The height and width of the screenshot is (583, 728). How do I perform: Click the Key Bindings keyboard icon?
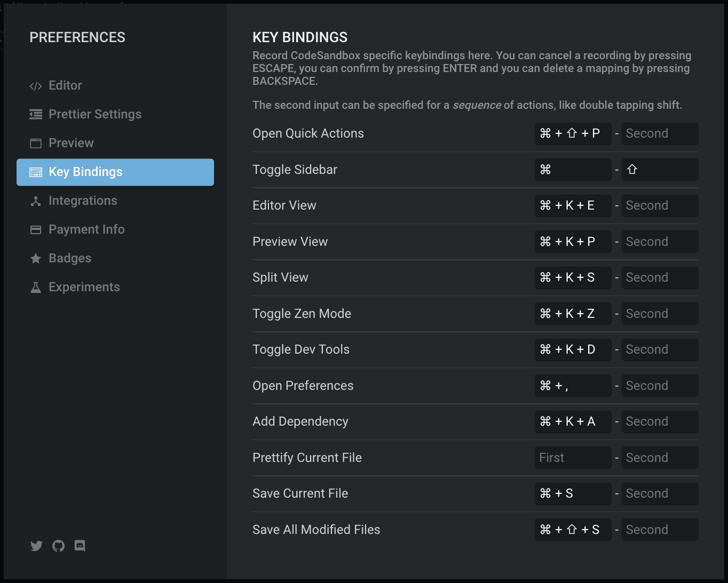[x=36, y=172]
